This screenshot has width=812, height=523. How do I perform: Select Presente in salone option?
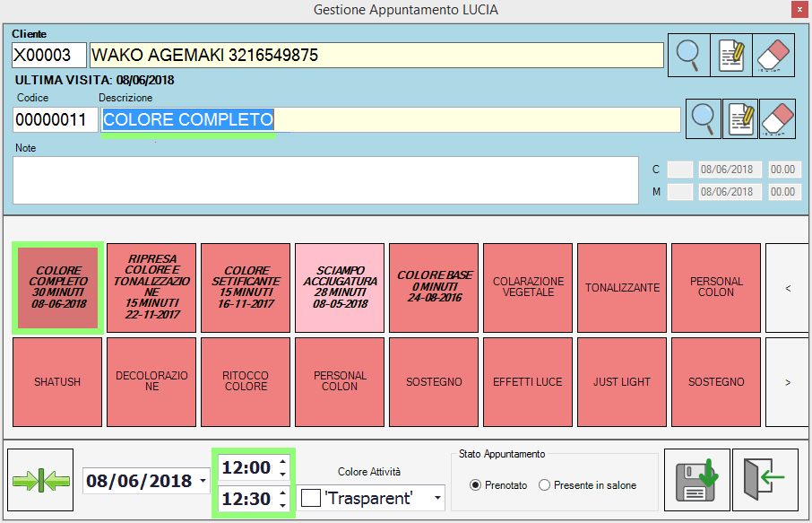click(x=544, y=485)
